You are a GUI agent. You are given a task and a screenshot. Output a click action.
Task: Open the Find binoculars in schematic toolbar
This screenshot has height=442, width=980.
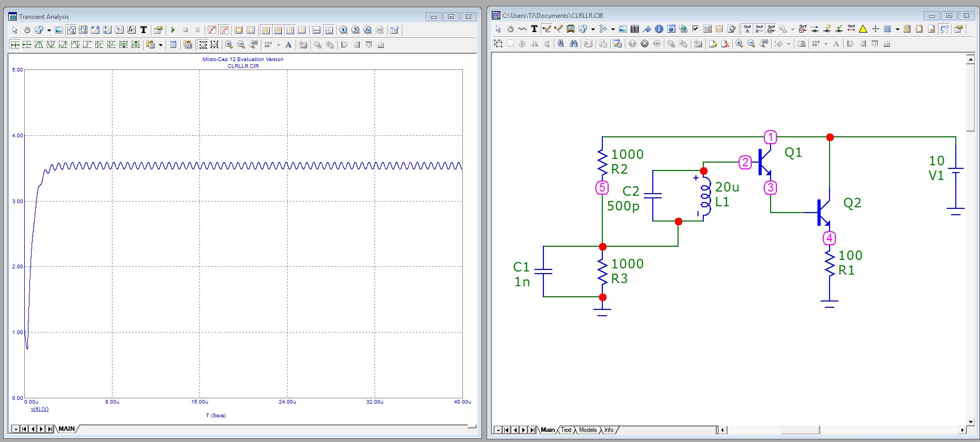point(574,44)
